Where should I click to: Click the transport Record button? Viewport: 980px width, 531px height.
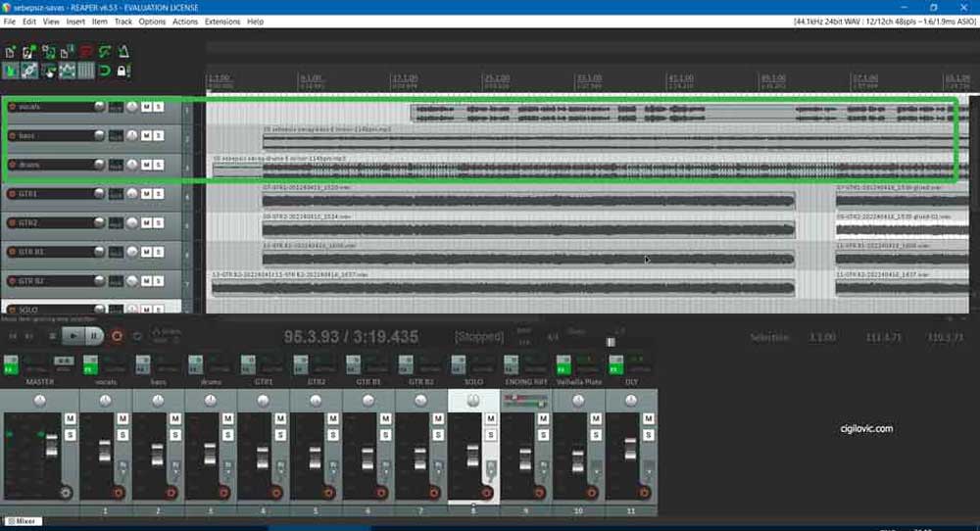tap(117, 335)
